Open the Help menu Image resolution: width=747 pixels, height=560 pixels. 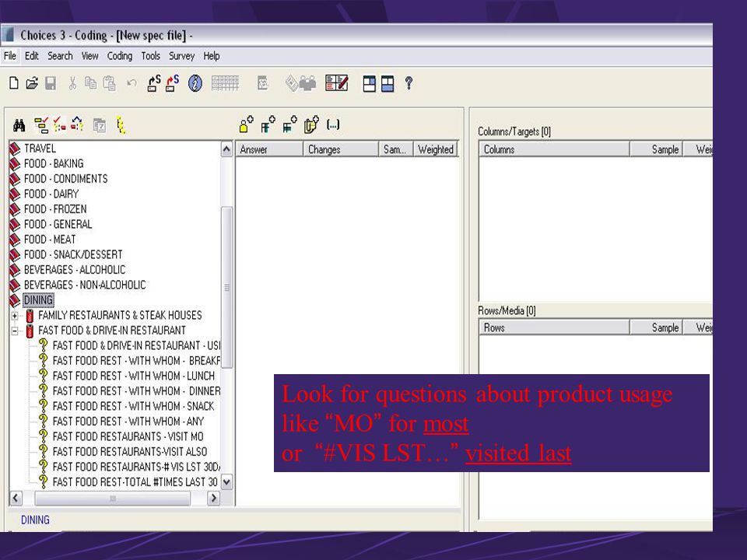click(212, 56)
